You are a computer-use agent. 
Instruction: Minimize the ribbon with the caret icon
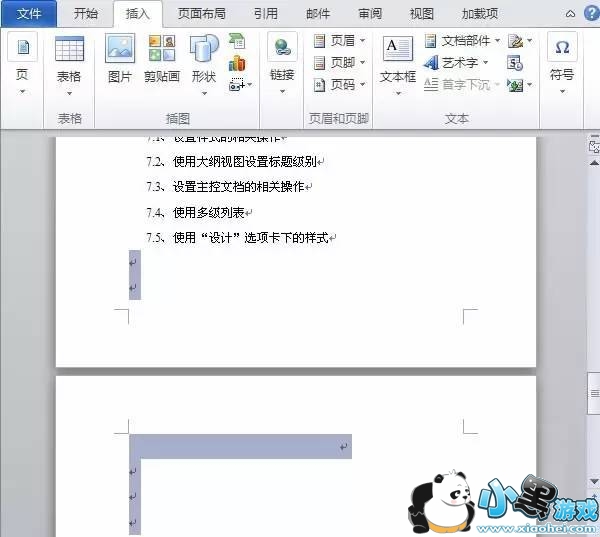tap(570, 14)
